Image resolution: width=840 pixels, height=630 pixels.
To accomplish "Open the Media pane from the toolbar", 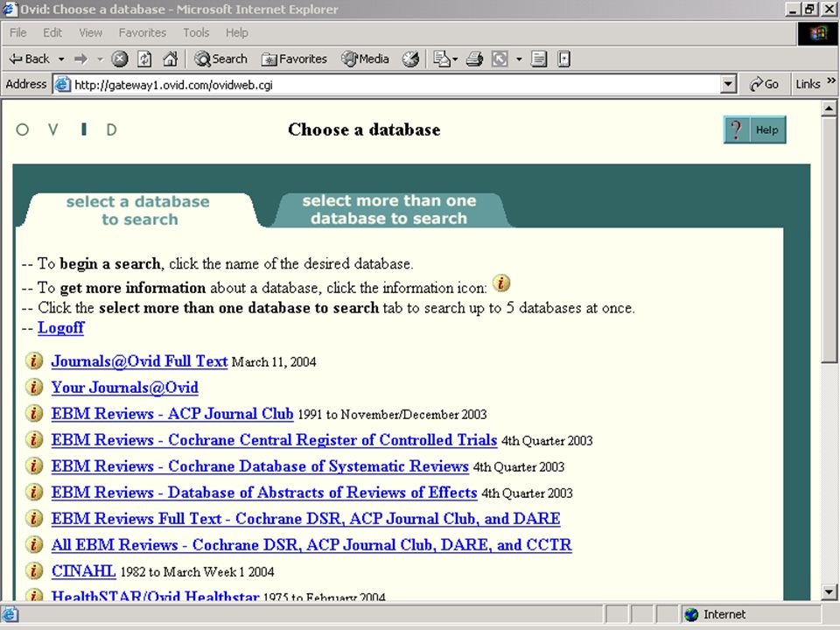I will [x=366, y=59].
